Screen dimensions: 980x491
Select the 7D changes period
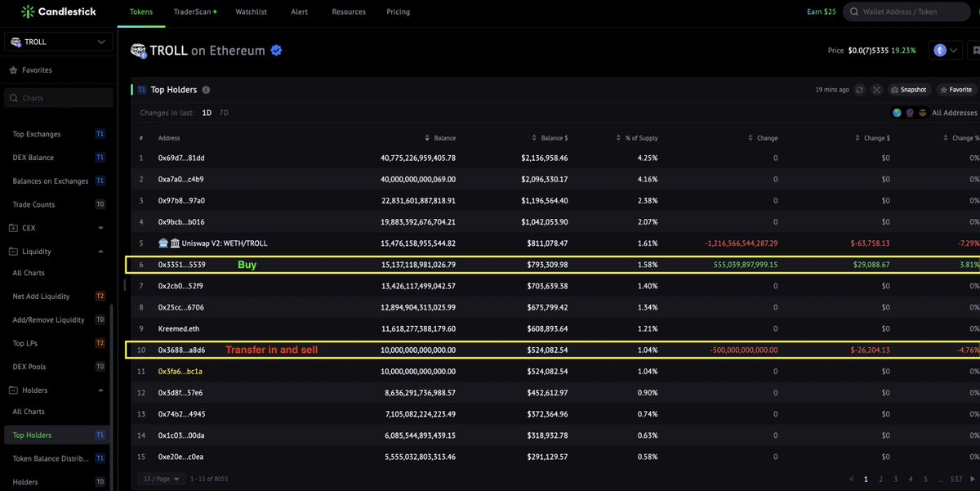224,113
